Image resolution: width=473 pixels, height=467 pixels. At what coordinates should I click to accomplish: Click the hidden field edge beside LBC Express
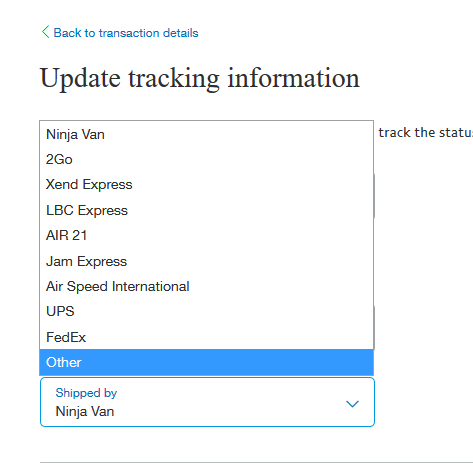(374, 196)
